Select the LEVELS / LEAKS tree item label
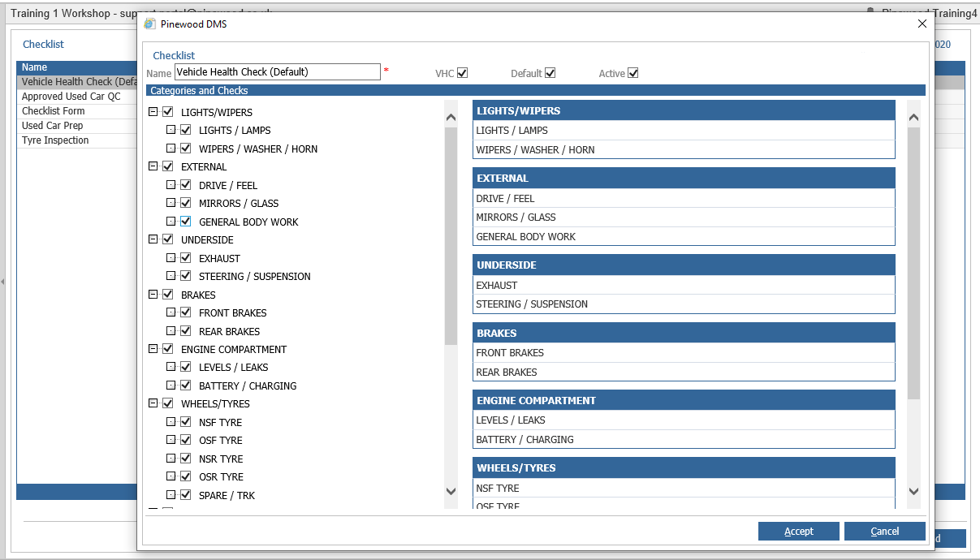The height and width of the screenshot is (560, 980). [233, 367]
